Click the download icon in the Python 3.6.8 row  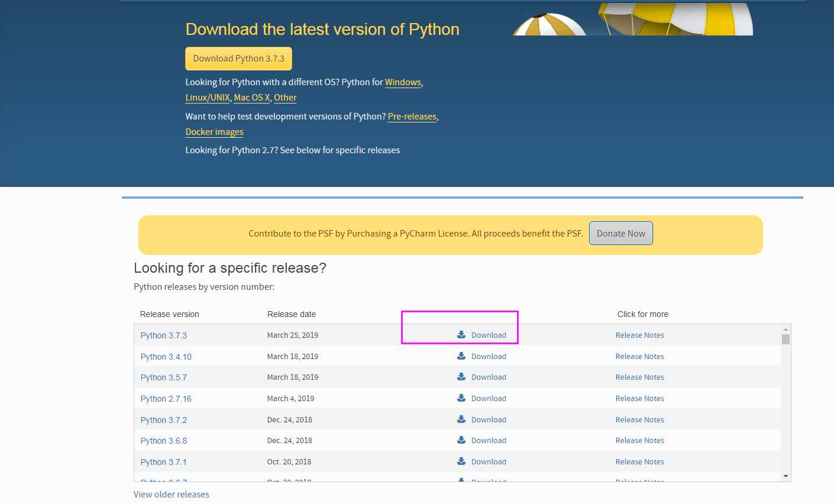coord(461,440)
